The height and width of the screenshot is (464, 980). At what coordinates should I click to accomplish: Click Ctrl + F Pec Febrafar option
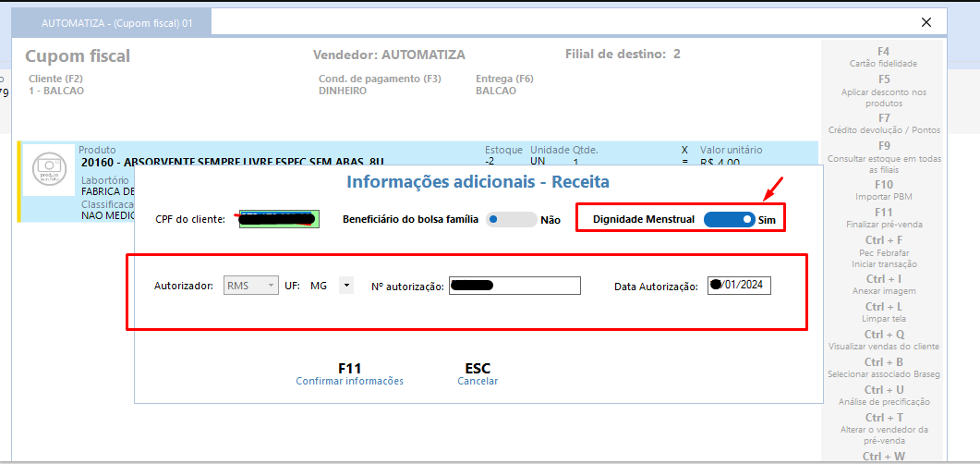coord(884,251)
